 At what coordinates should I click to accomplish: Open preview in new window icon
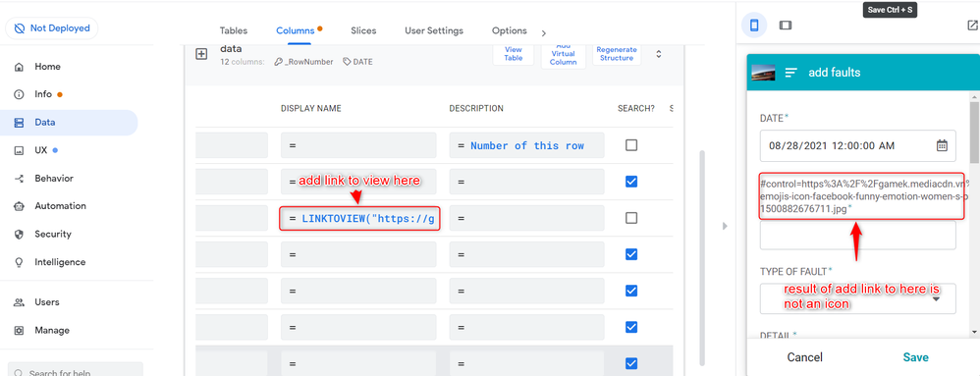point(972,25)
